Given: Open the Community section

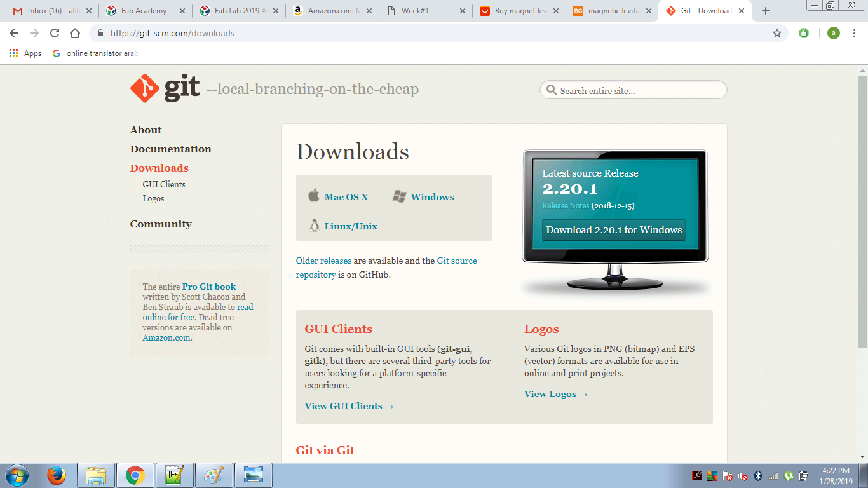Looking at the screenshot, I should click(x=161, y=224).
